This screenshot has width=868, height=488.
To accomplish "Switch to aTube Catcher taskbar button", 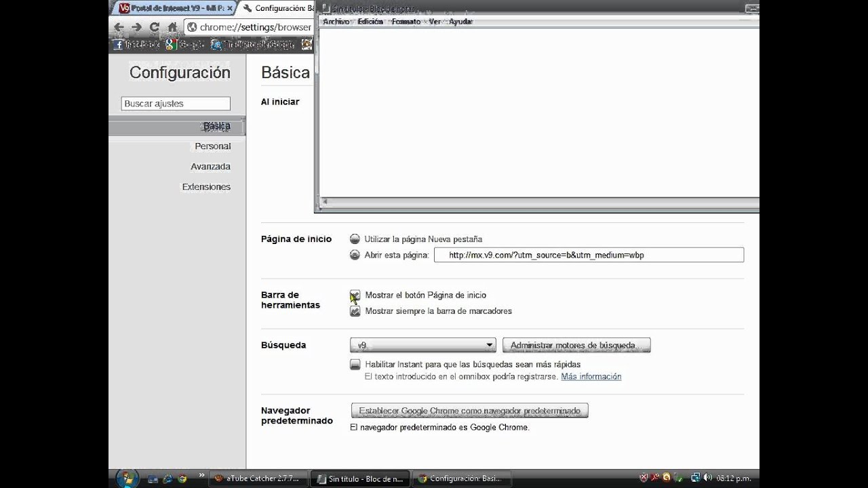I will [258, 479].
